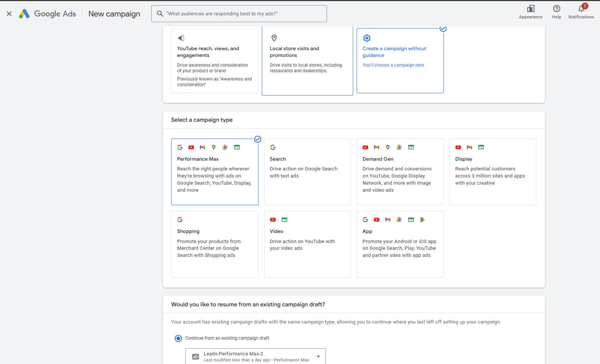Click the YouTube icon on Performance Max card

191,147
